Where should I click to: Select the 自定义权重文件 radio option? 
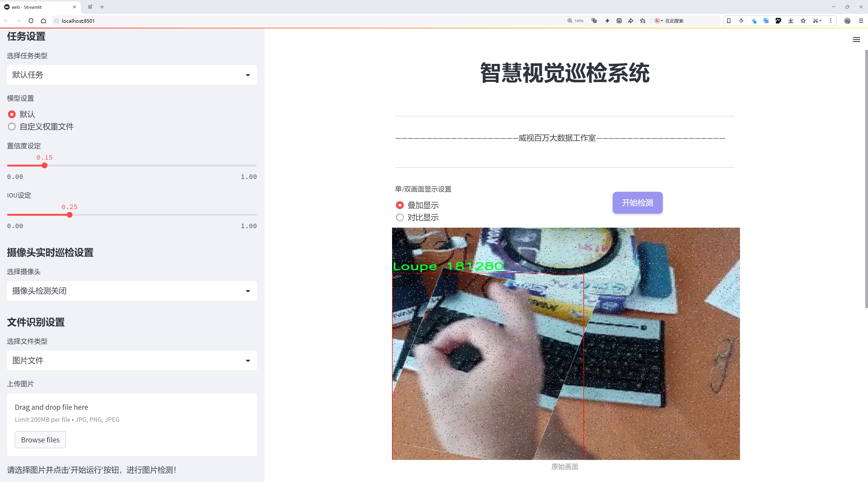tap(41, 126)
